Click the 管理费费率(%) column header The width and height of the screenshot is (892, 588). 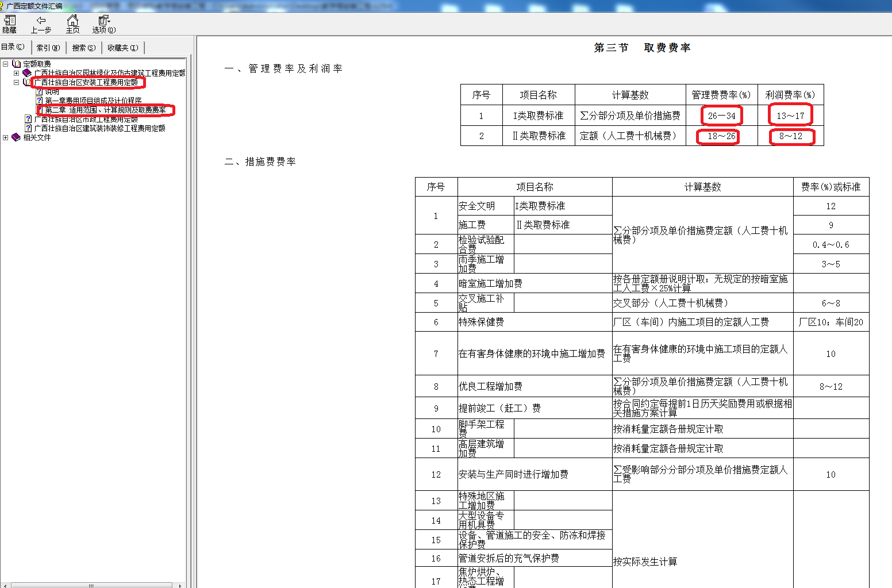(721, 95)
